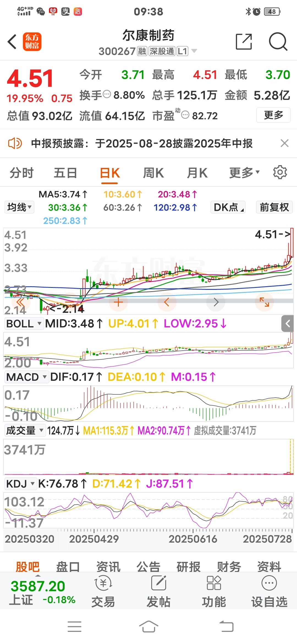Image resolution: width=297 pixels, height=644 pixels.
Task: Open the 成交量 indicator dropdown
Action: tap(25, 430)
